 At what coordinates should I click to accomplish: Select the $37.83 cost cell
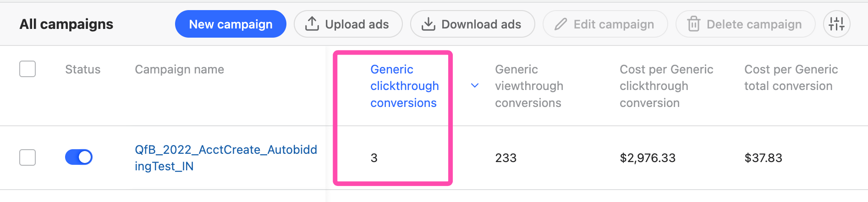(x=763, y=158)
